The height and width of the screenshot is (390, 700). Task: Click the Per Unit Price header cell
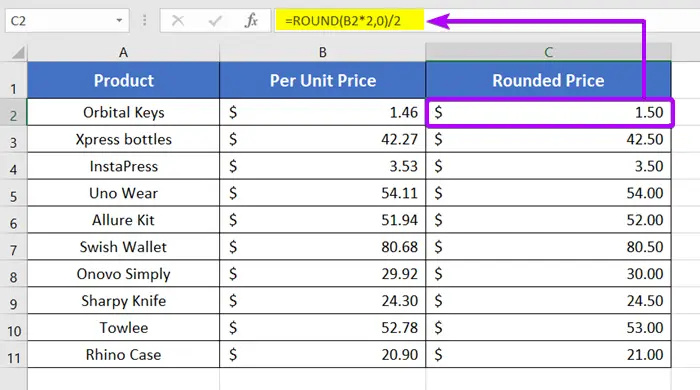(322, 80)
